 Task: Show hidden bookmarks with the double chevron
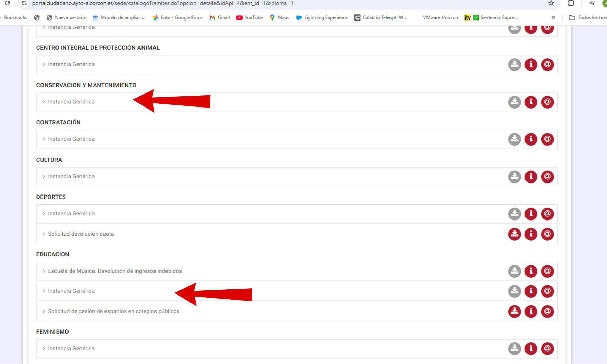(x=553, y=17)
